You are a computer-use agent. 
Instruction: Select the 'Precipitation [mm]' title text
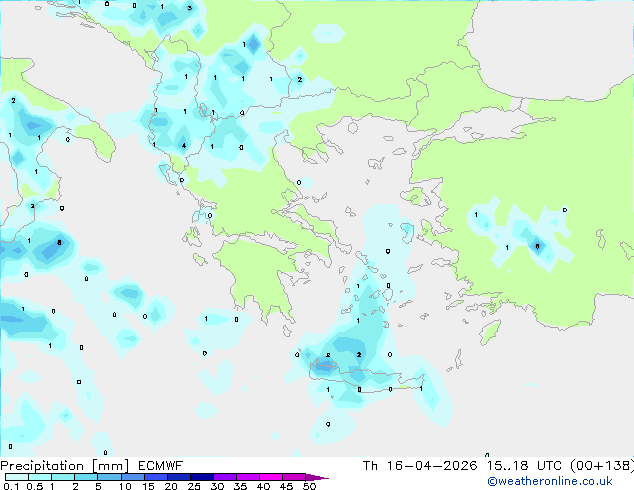point(64,466)
